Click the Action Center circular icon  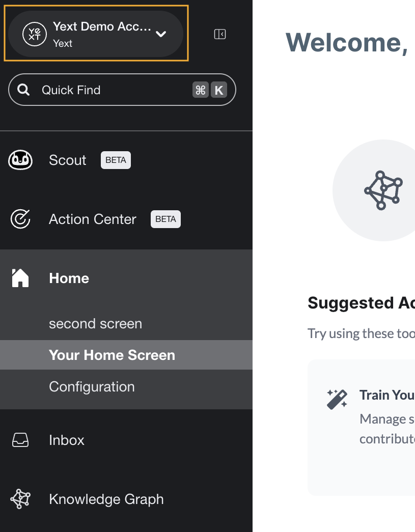20,219
